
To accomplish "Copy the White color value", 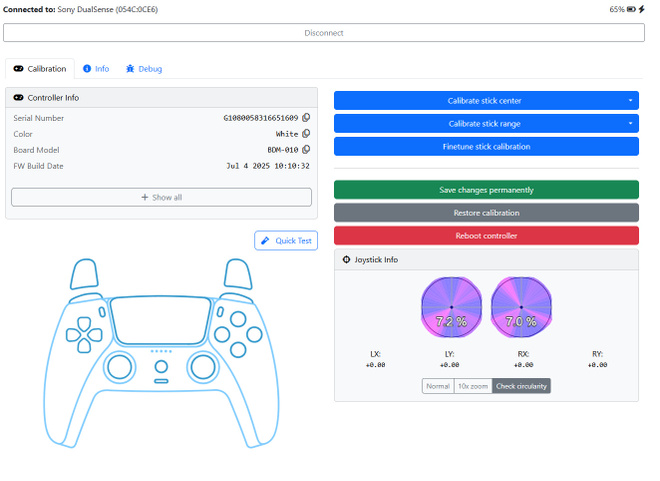I will 306,133.
